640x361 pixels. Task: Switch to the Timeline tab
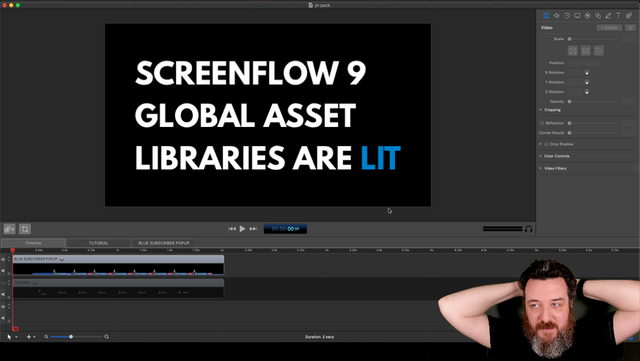(x=33, y=243)
